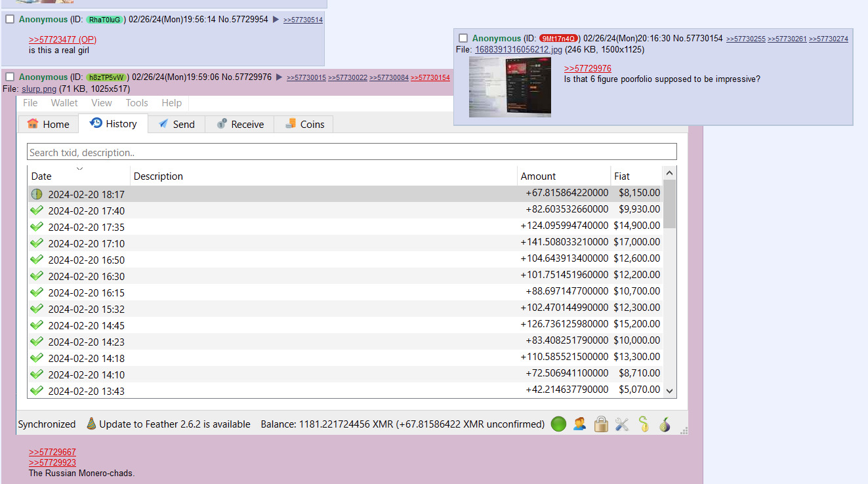Click the transaction list vertical scrollbar thumb
Screen dimensions: 868x484
(x=669, y=203)
